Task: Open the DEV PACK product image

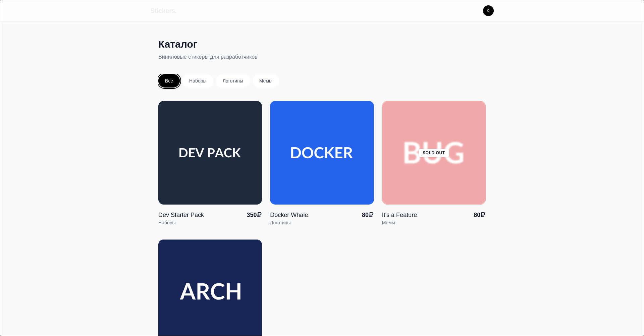Action: coord(210,153)
